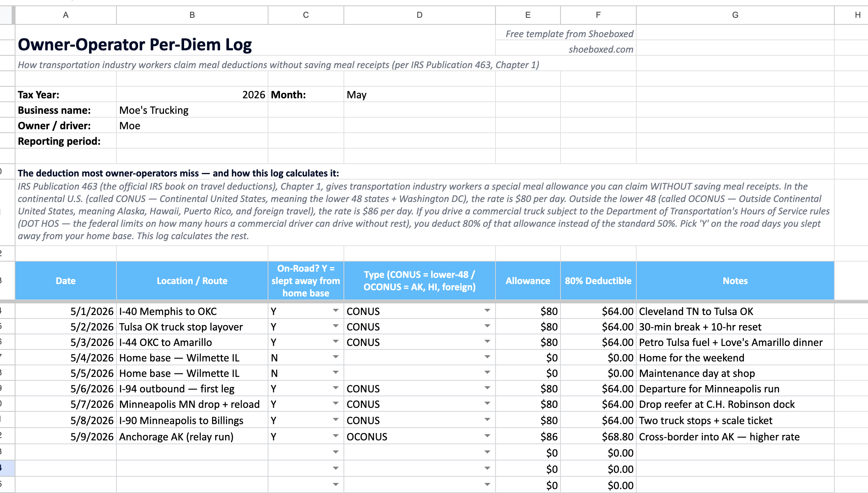Image resolution: width=868 pixels, height=493 pixels.
Task: Select note Cross-border into AK — higher rate
Action: [x=735, y=437]
